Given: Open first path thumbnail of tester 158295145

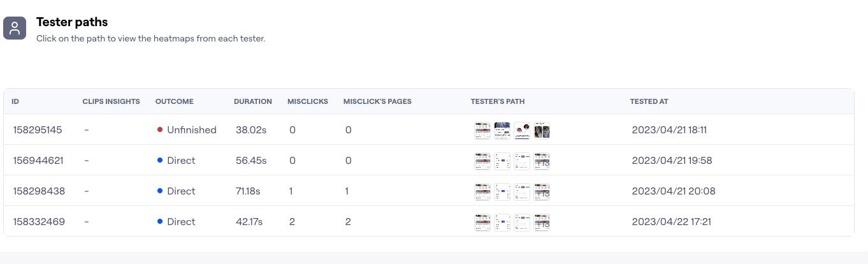Looking at the screenshot, I should click(482, 131).
